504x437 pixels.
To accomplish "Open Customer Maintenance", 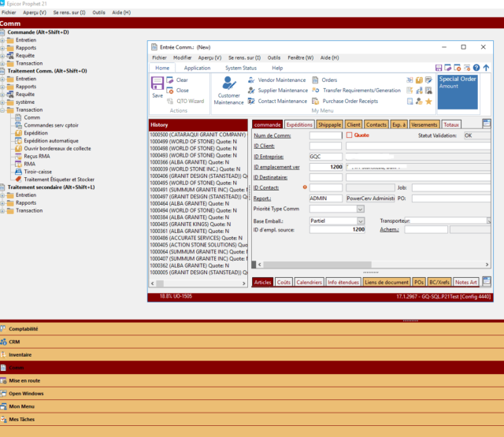I will [x=229, y=91].
